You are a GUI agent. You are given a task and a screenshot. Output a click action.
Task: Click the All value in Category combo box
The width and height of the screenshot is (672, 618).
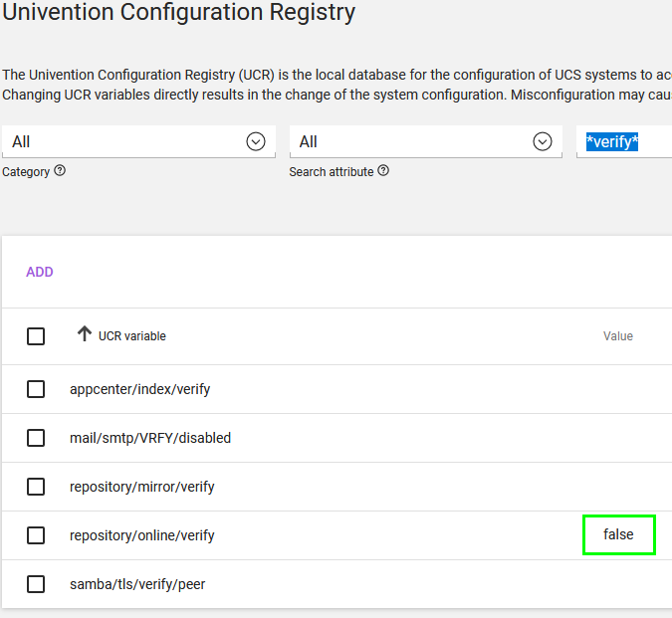[x=21, y=141]
